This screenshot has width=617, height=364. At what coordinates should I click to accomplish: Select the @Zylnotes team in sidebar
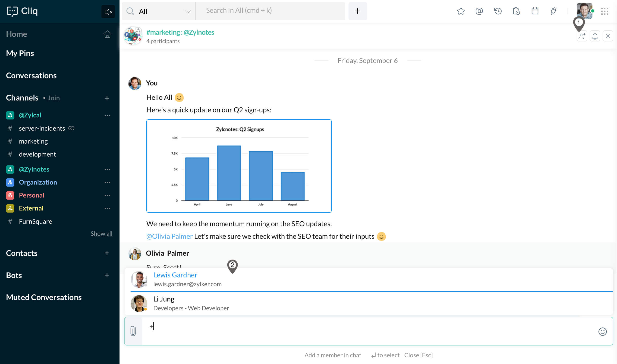pyautogui.click(x=34, y=169)
